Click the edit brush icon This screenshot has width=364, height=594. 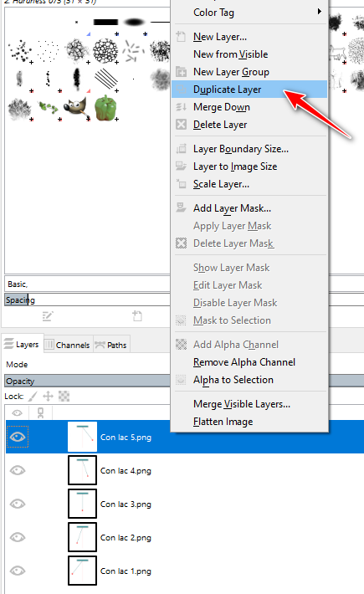(x=48, y=316)
